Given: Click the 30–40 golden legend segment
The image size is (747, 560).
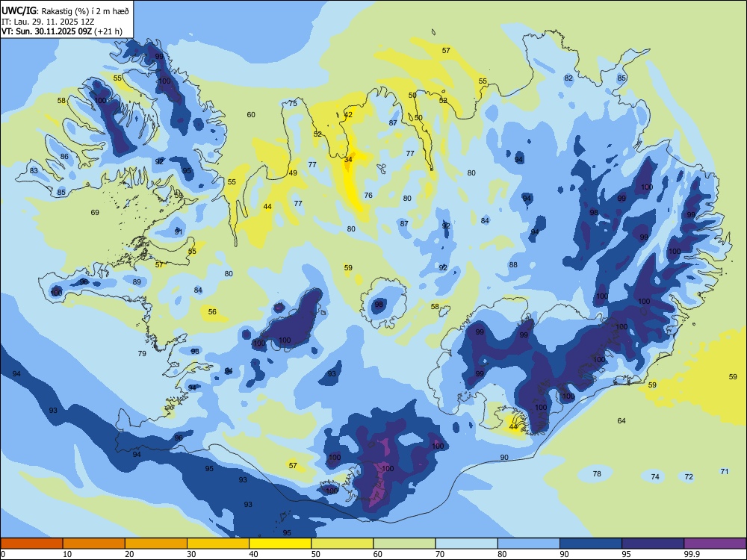Looking at the screenshot, I should [x=218, y=544].
